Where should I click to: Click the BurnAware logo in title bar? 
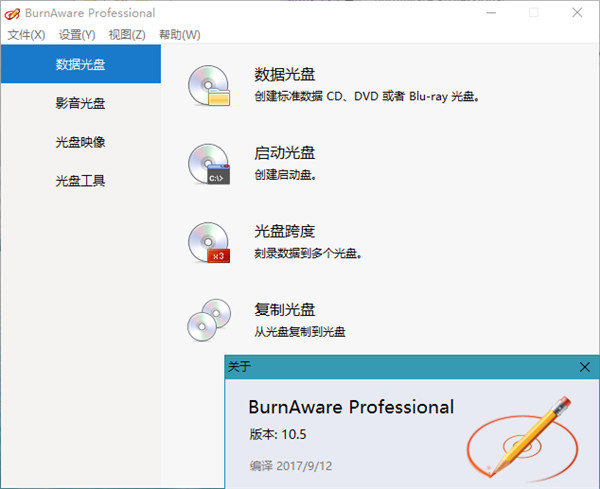click(x=12, y=13)
